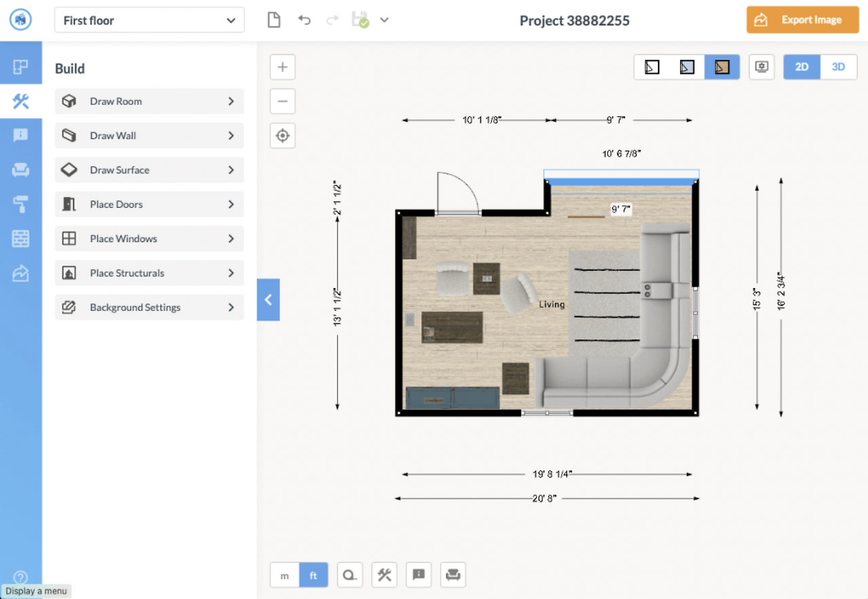This screenshot has height=599, width=868.
Task: Open the display settings monitor icon
Action: pos(762,67)
